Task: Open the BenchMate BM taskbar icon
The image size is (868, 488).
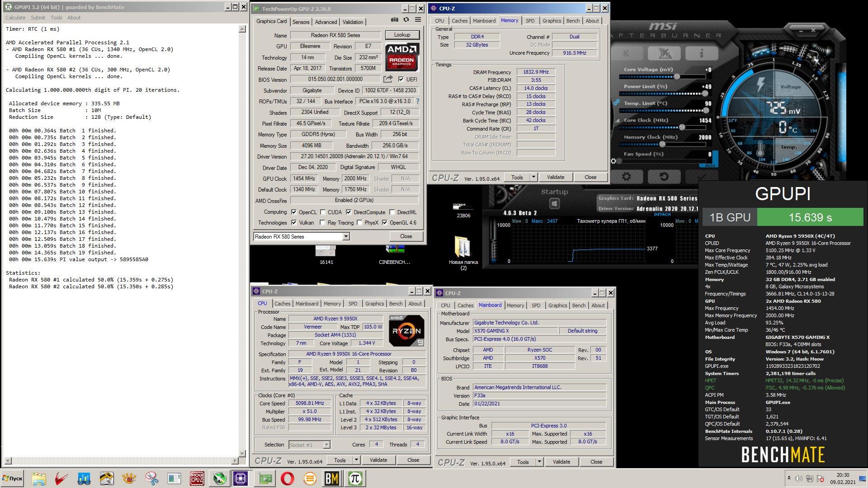Action: coord(331,479)
